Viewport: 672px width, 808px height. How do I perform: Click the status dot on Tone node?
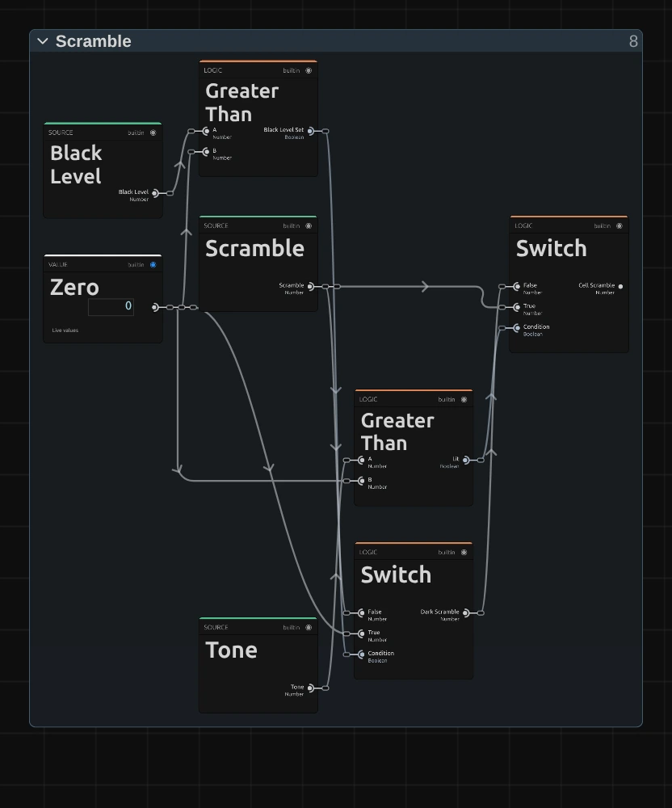[309, 628]
